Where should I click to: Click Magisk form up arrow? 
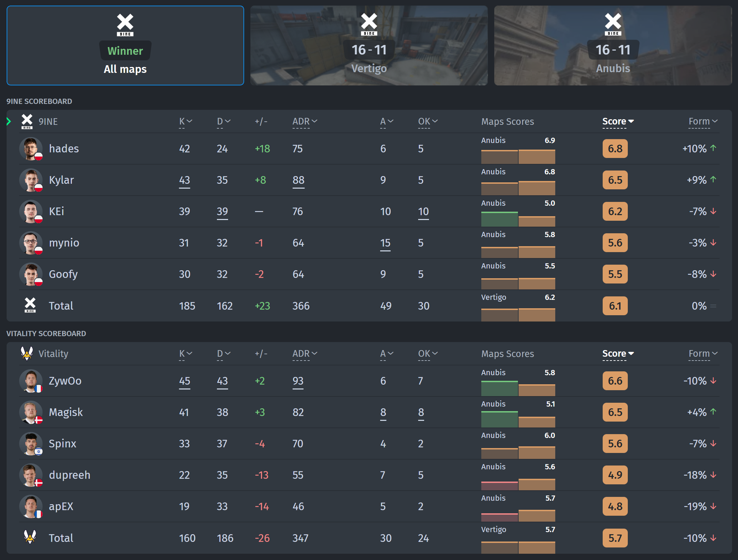pyautogui.click(x=713, y=412)
